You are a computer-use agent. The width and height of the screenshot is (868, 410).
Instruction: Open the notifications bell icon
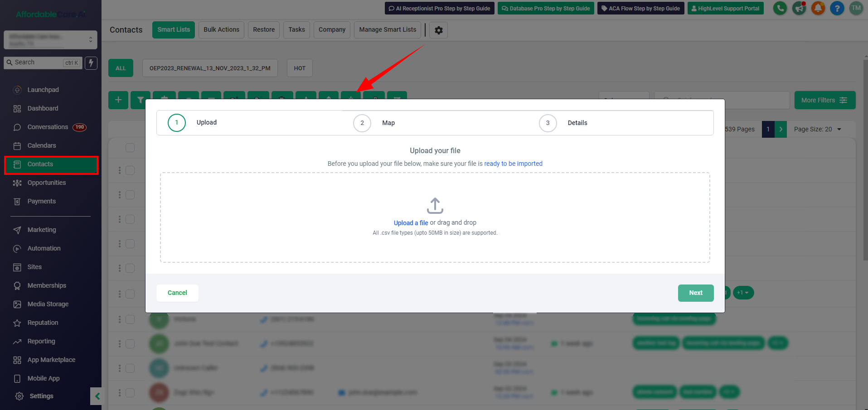click(x=818, y=8)
